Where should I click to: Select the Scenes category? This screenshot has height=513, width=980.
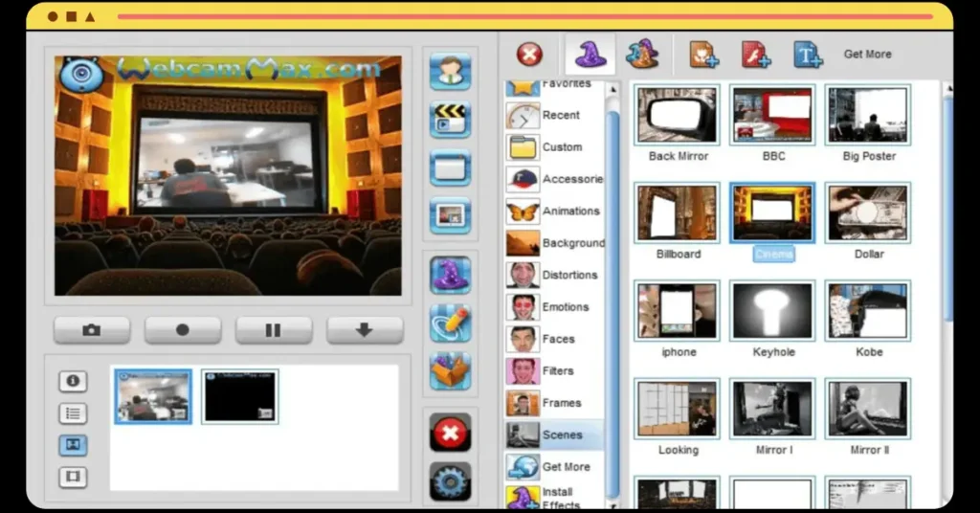pyautogui.click(x=554, y=435)
